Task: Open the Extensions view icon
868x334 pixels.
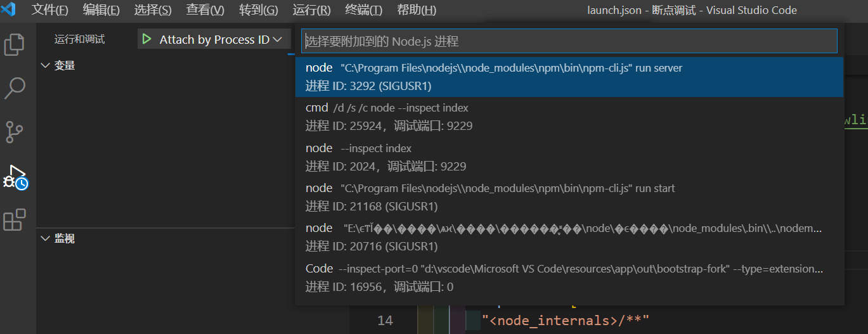Action: pyautogui.click(x=15, y=219)
